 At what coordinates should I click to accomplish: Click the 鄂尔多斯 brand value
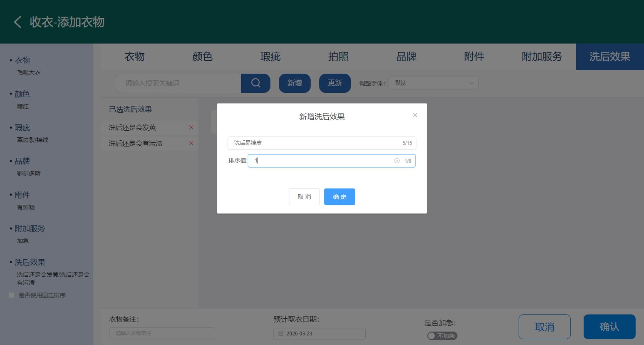29,173
